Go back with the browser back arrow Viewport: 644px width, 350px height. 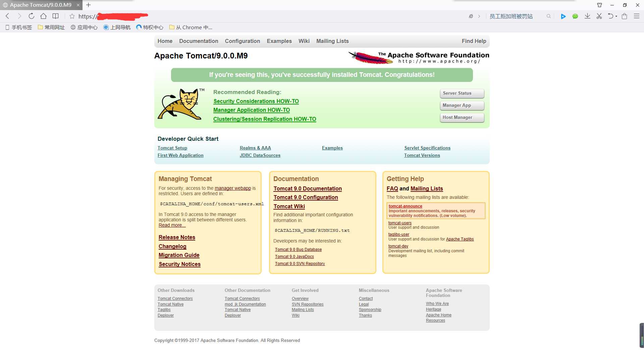click(7, 16)
